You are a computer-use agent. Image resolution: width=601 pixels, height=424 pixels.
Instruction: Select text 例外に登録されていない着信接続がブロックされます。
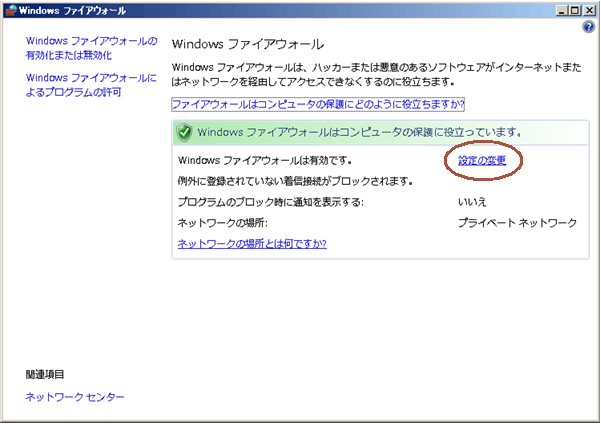(x=295, y=181)
